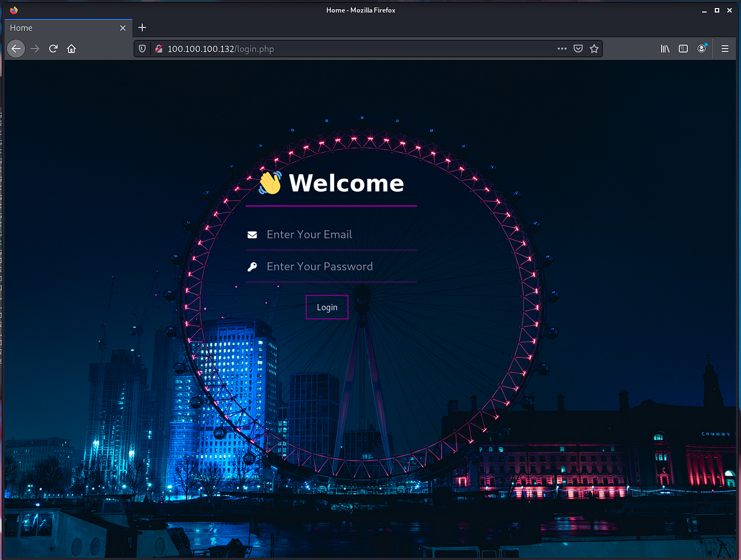741x560 pixels.
Task: Open the Library bookmarks and history panel
Action: (x=665, y=49)
